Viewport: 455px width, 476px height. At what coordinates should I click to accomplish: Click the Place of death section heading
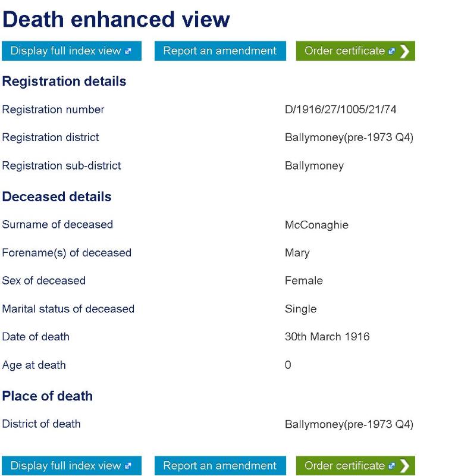point(48,396)
